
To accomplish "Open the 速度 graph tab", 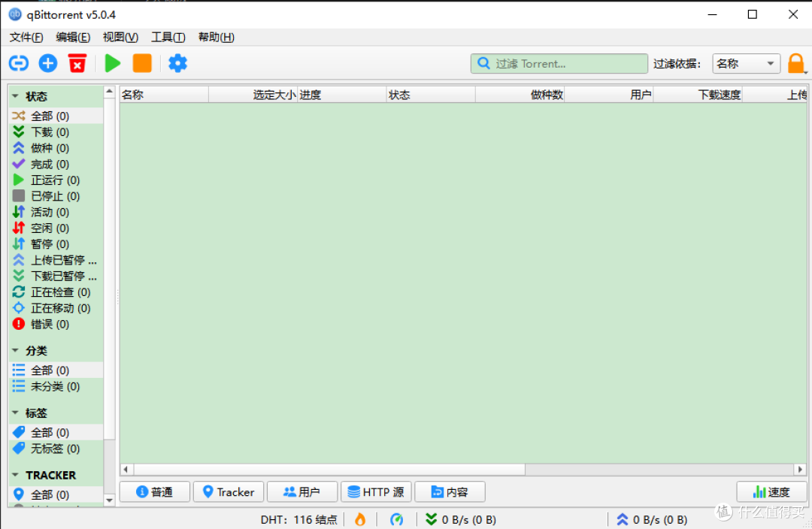I will [771, 491].
